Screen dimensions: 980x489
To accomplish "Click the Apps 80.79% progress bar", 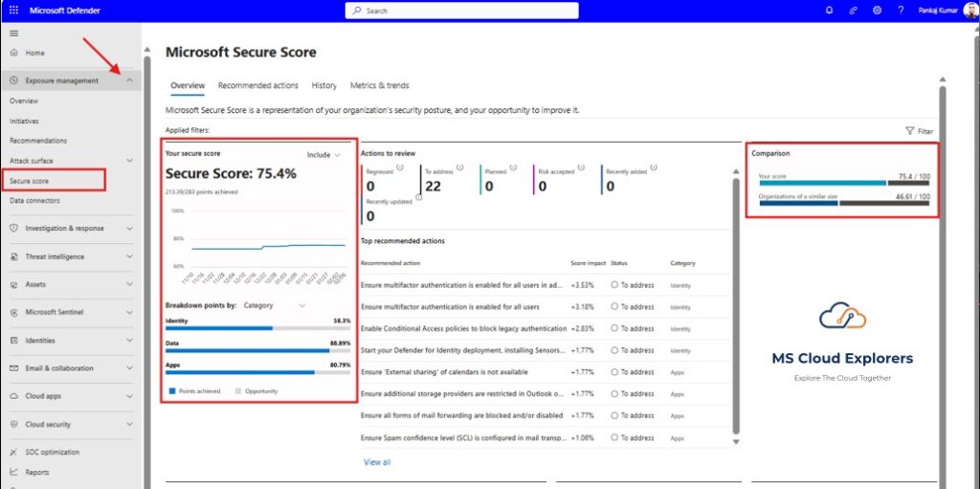I will coord(257,372).
